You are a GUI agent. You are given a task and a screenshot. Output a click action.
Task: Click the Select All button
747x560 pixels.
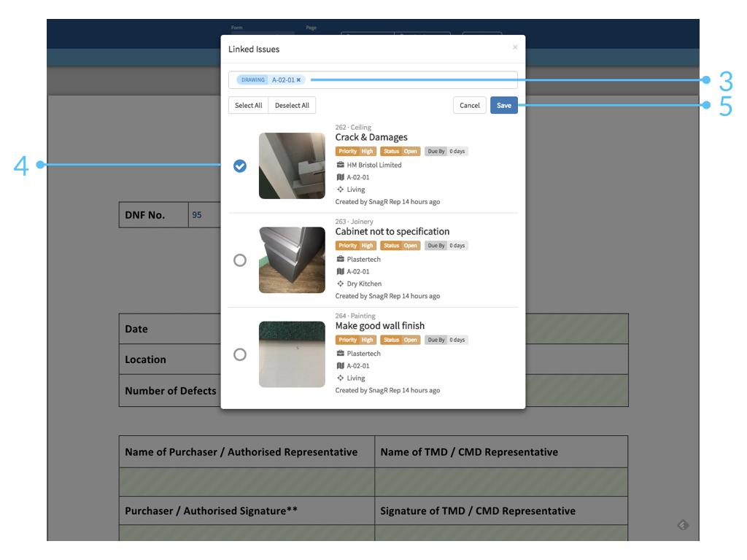pyautogui.click(x=248, y=105)
